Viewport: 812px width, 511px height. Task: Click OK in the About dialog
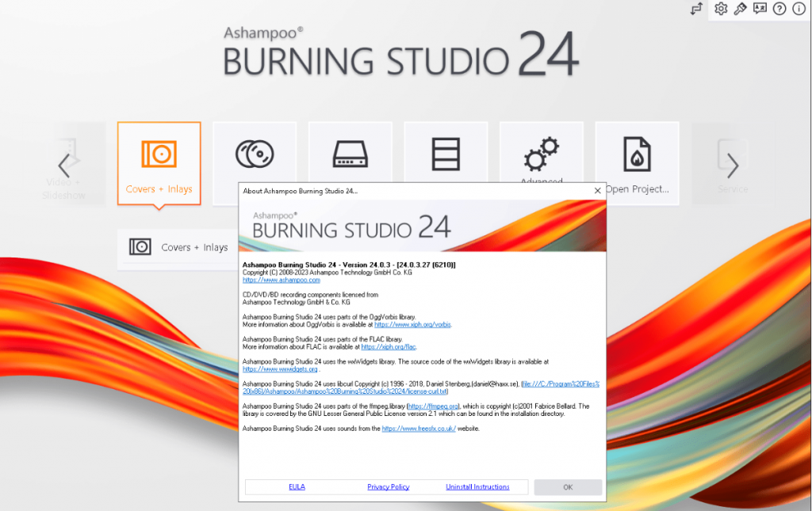(568, 487)
